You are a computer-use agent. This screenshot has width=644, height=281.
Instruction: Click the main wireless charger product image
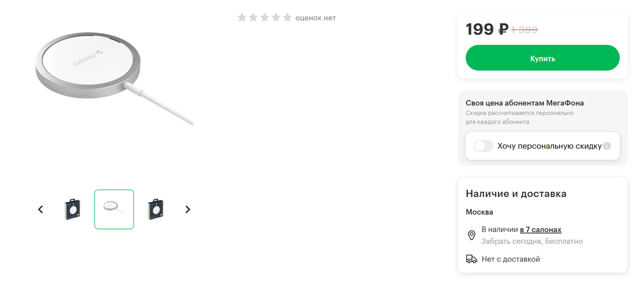pos(114,78)
